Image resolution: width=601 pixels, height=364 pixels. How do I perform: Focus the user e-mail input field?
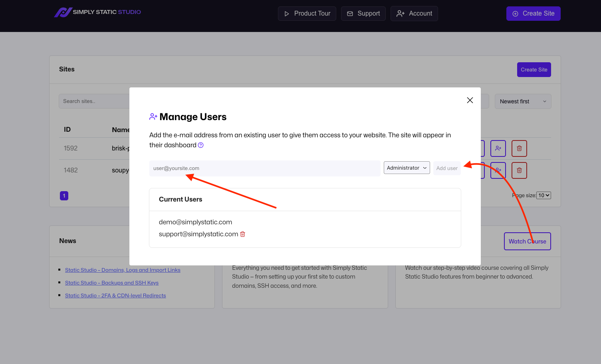(265, 168)
